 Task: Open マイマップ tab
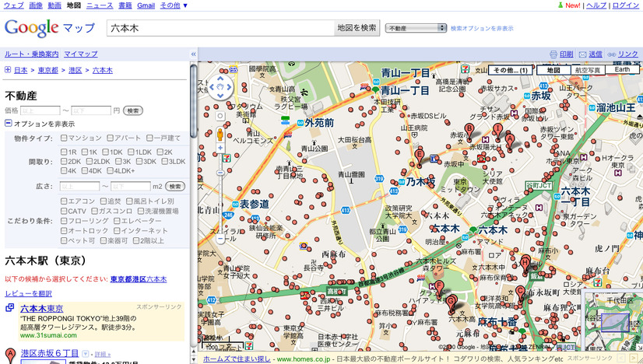point(81,54)
